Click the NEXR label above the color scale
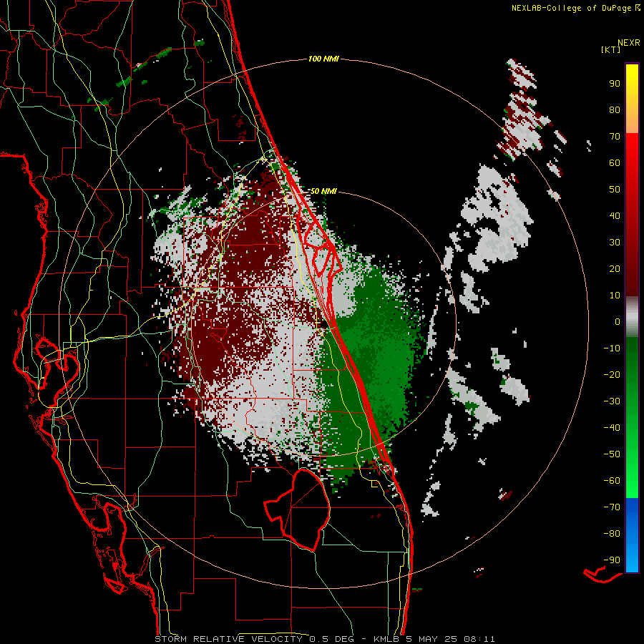The image size is (644, 644). tap(629, 43)
